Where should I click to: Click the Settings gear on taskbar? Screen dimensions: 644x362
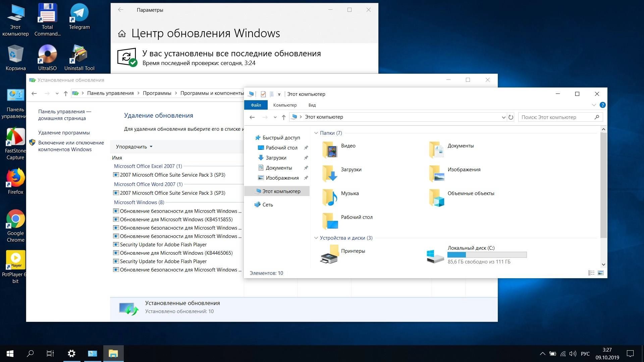pyautogui.click(x=71, y=353)
